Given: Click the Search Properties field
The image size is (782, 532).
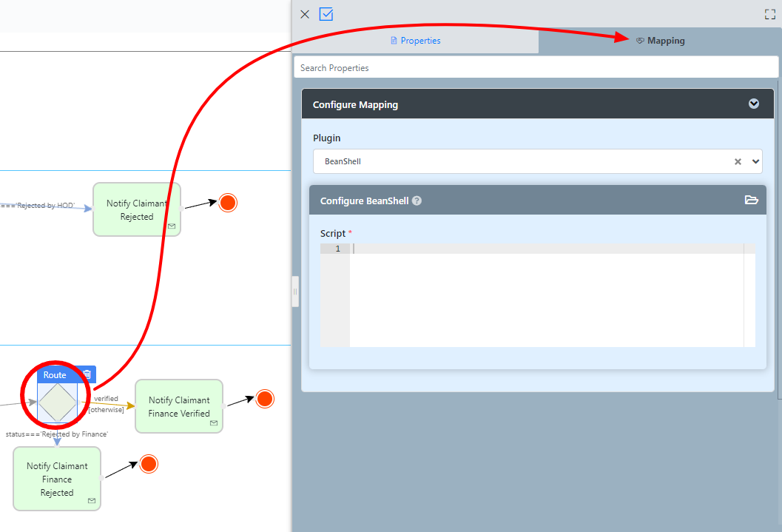Looking at the screenshot, I should tap(536, 68).
